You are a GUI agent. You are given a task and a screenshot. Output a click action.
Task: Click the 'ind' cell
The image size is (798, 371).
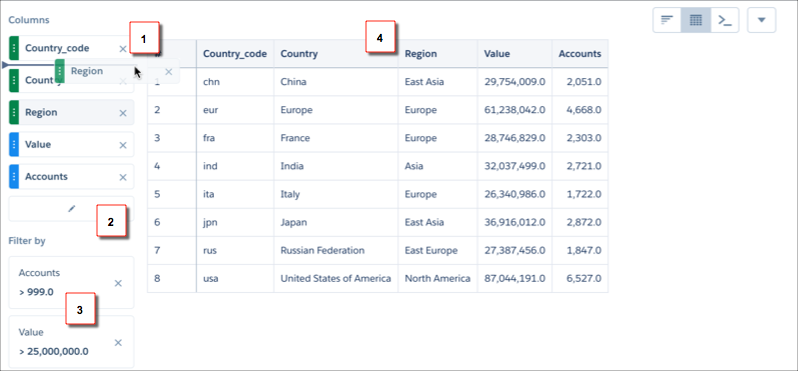pos(235,166)
